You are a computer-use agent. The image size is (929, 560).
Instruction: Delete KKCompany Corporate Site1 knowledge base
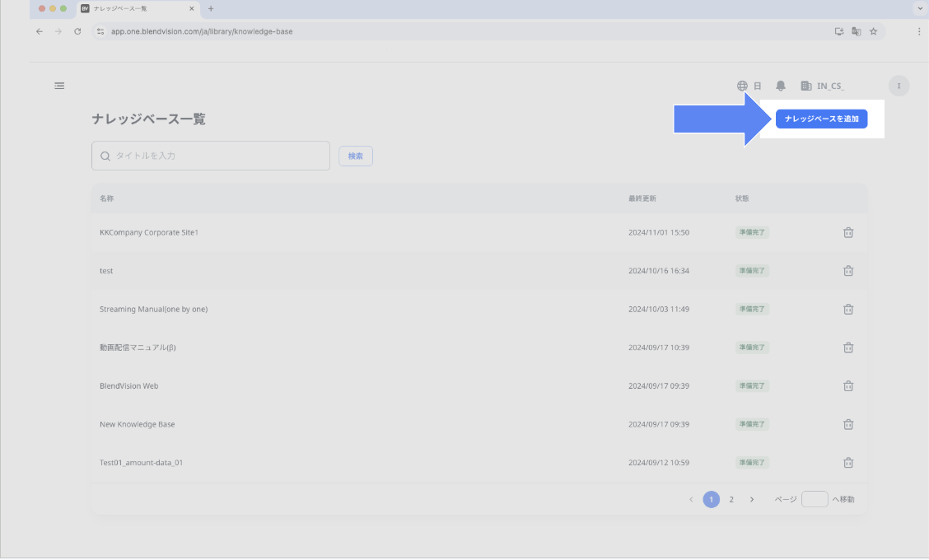click(848, 233)
